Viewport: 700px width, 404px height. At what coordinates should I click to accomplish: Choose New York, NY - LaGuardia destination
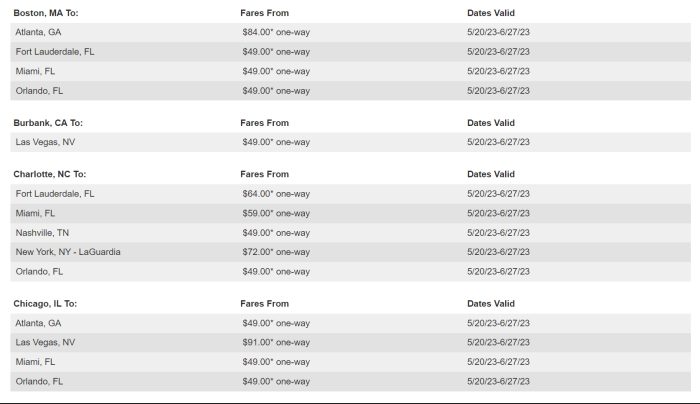tap(69, 252)
